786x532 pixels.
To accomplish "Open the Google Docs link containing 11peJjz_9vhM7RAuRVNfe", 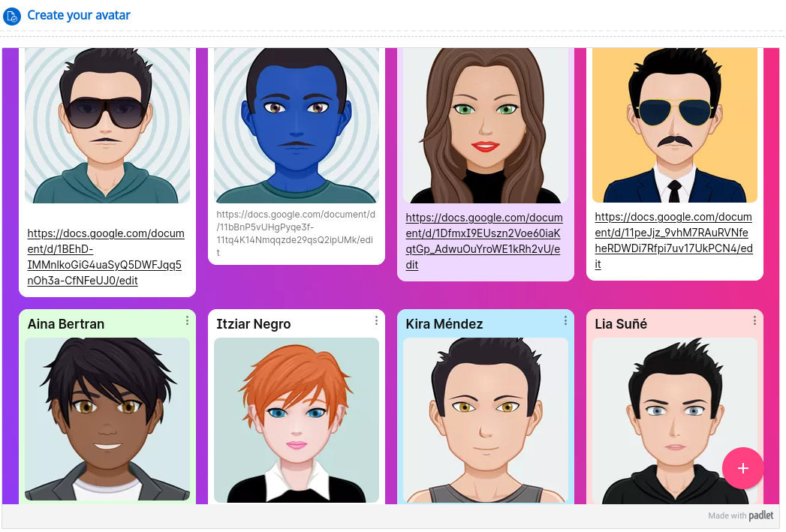I will coord(673,240).
